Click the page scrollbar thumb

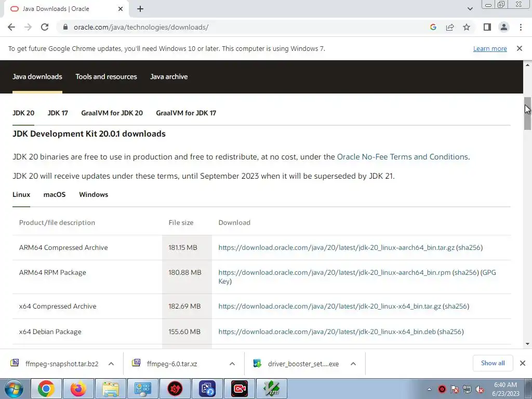tap(527, 113)
